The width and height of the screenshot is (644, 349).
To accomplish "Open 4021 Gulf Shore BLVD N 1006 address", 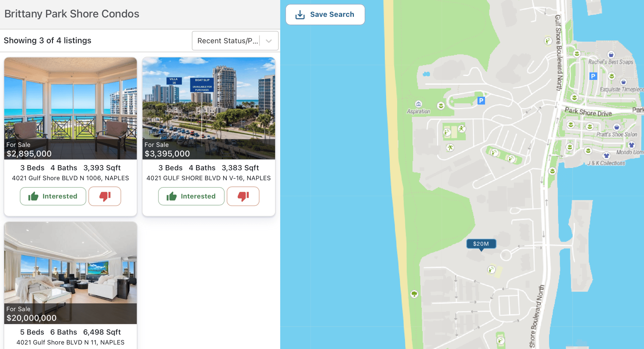I will (70, 178).
